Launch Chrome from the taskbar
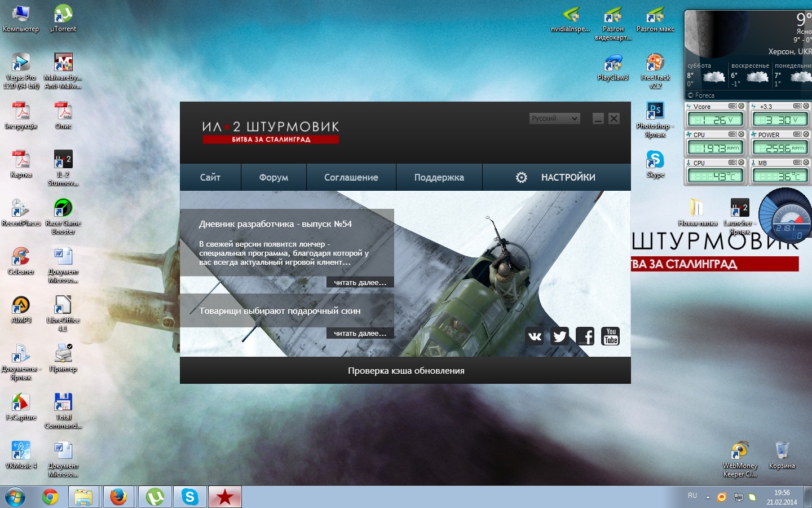The width and height of the screenshot is (812, 508). 50,497
